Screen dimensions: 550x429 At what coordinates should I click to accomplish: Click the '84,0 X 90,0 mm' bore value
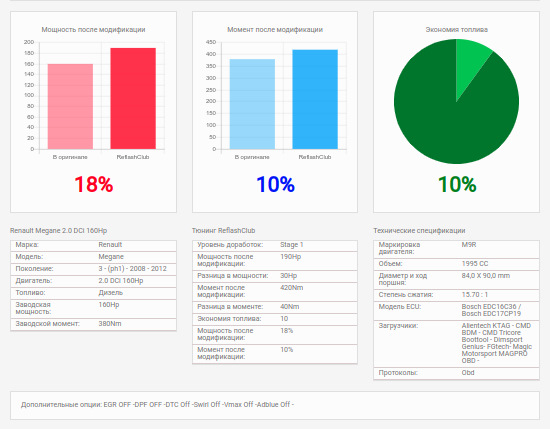pos(485,275)
